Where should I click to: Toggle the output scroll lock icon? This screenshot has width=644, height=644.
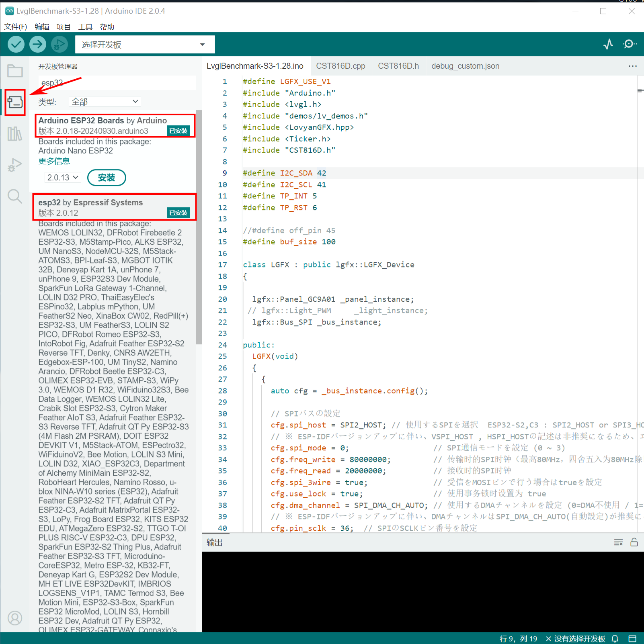coord(634,542)
